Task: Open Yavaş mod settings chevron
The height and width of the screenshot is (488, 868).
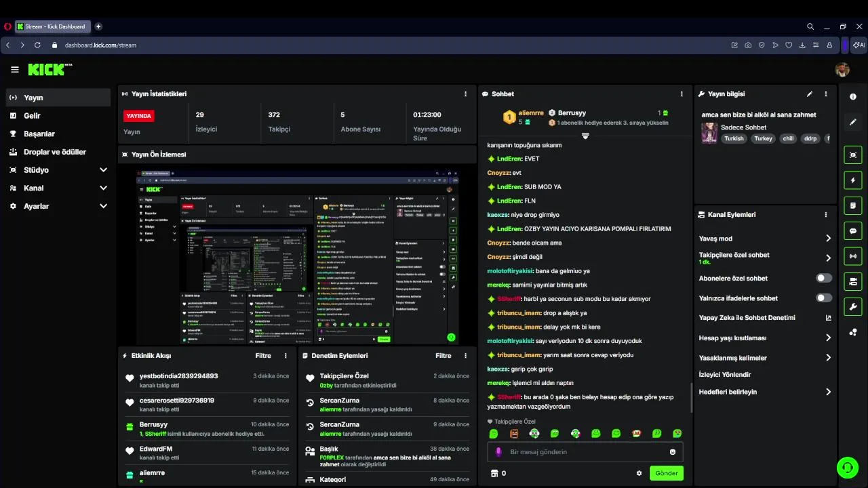Action: (828, 239)
